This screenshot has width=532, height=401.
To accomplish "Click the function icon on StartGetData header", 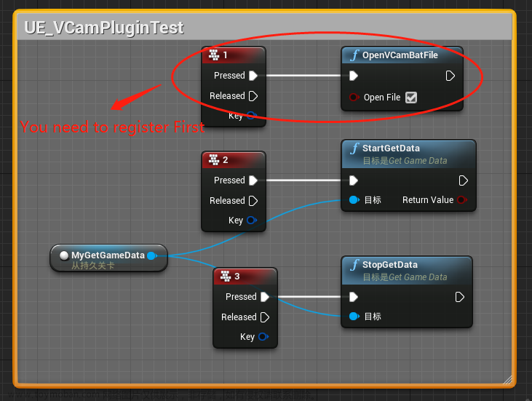I will (354, 148).
